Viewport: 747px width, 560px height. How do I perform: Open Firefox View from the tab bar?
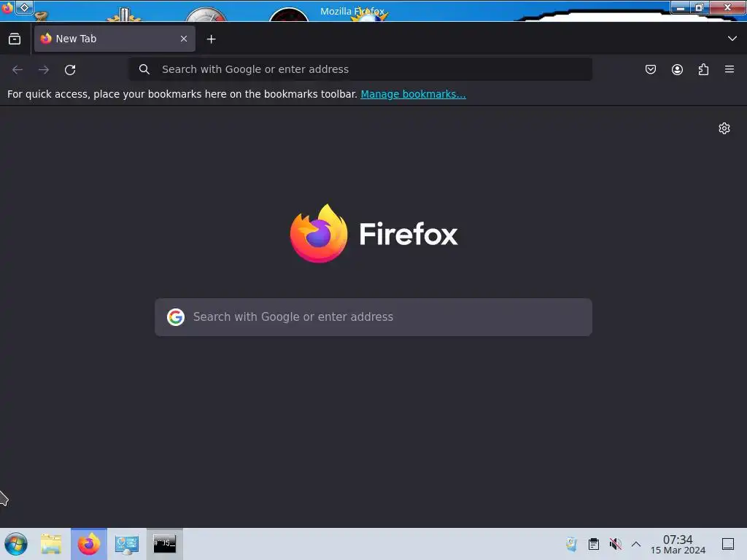click(x=15, y=39)
